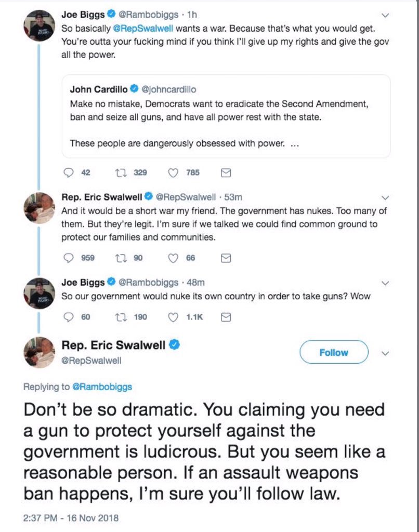Reply to Swalwell's nukes tweet
Screen dimensions: 419x532
point(68,258)
